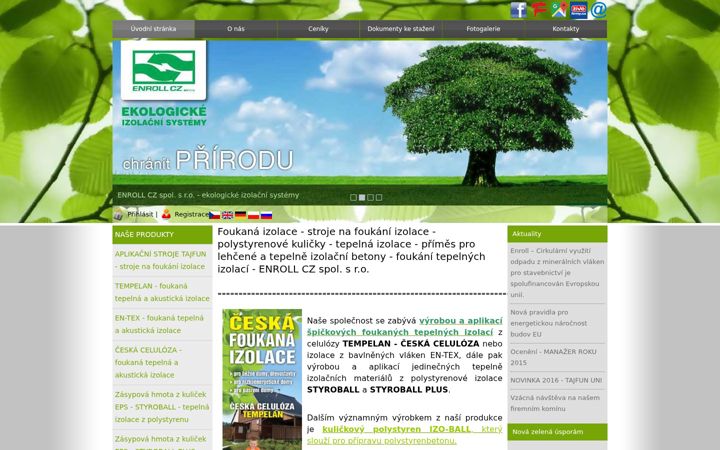Click the Registrace link
720x450 pixels.
point(191,214)
